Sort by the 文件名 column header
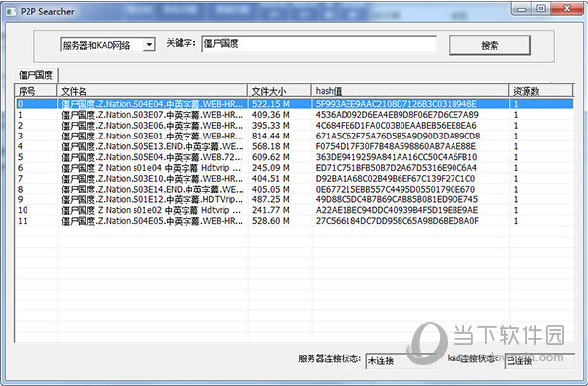The image size is (588, 386). [x=152, y=91]
